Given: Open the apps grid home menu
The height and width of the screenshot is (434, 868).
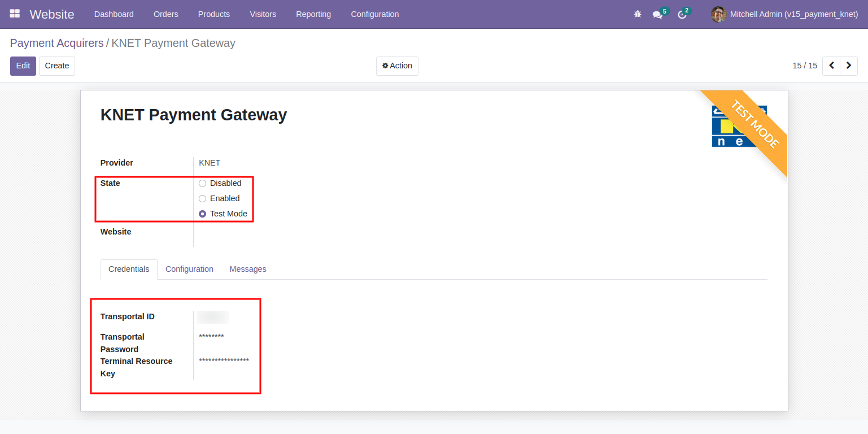Looking at the screenshot, I should click(x=15, y=14).
